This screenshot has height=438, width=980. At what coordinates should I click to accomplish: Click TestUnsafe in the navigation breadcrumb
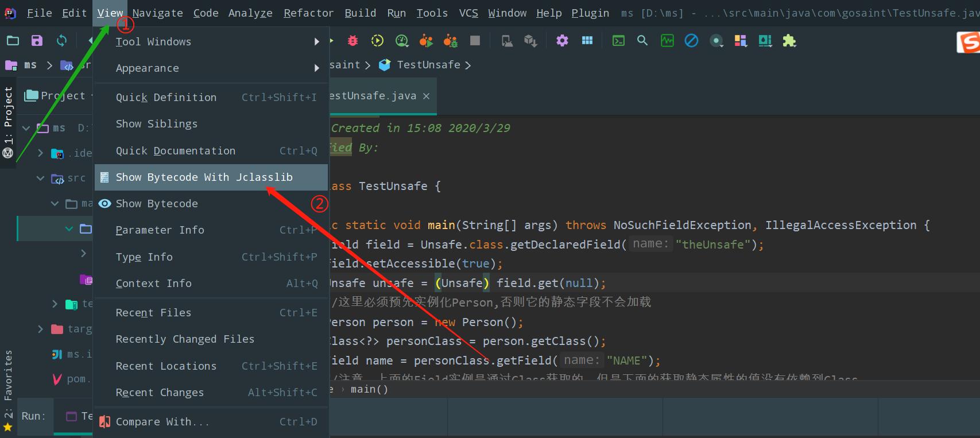pos(428,65)
